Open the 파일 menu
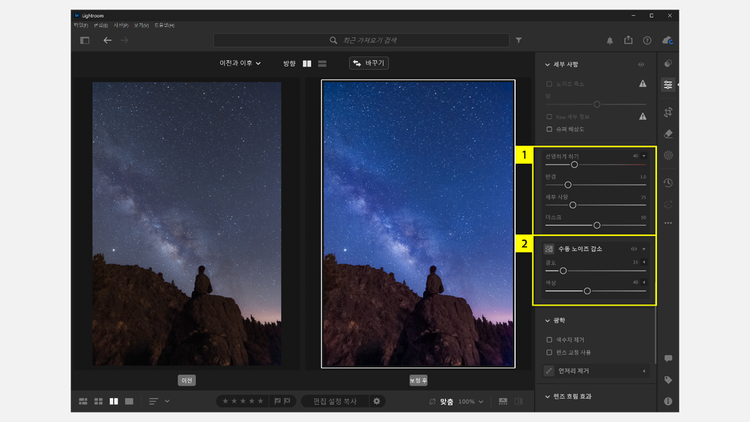 click(81, 25)
